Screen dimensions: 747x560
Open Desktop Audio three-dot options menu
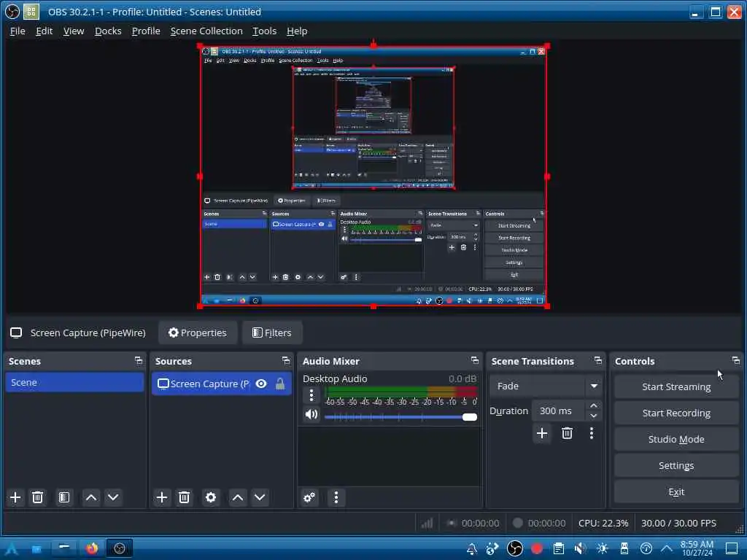(311, 395)
